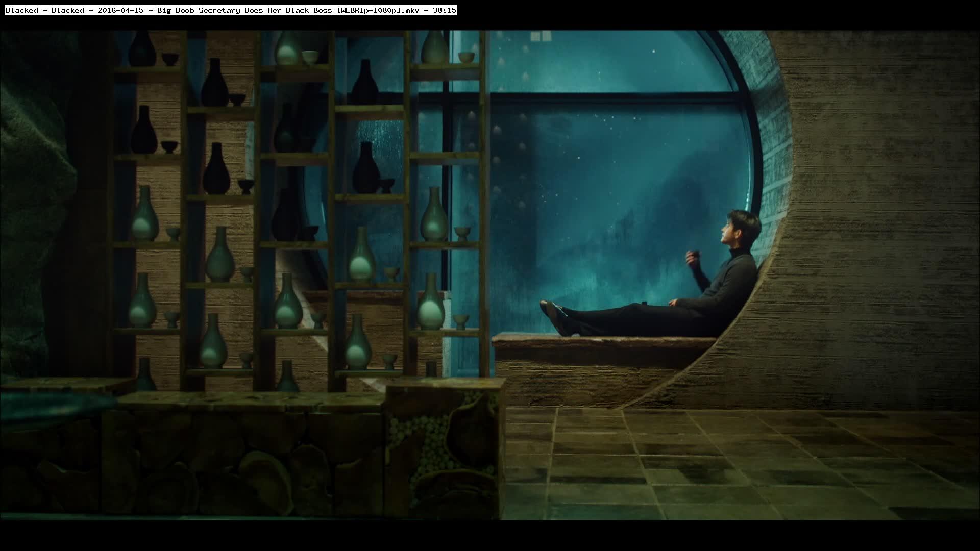
Task: Click the dark rock formation at left edge
Action: [31, 204]
